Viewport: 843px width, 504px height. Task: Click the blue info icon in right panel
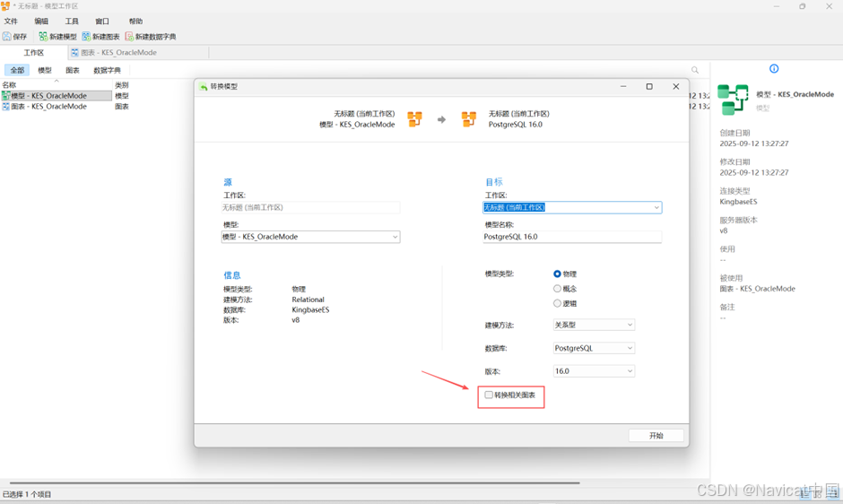(x=774, y=68)
